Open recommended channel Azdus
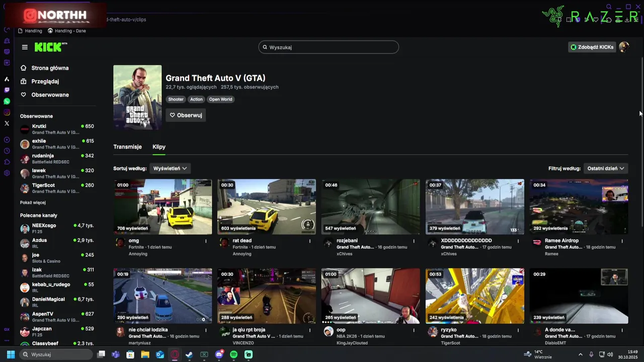644x362 pixels. tap(57, 243)
